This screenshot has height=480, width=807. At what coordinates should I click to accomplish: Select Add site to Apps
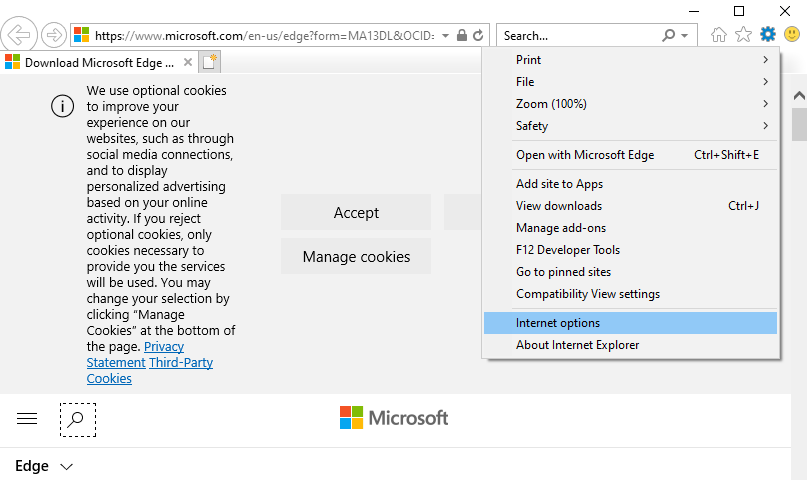click(630, 184)
